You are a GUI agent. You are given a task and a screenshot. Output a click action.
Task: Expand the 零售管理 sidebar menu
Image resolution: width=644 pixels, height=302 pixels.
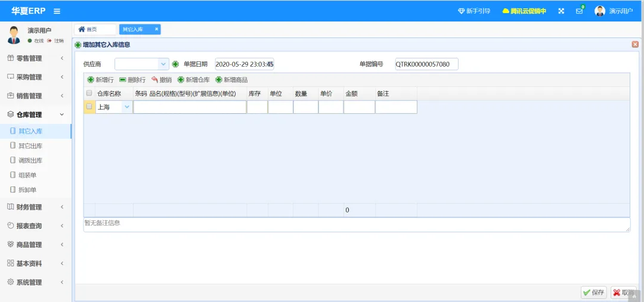pyautogui.click(x=36, y=58)
